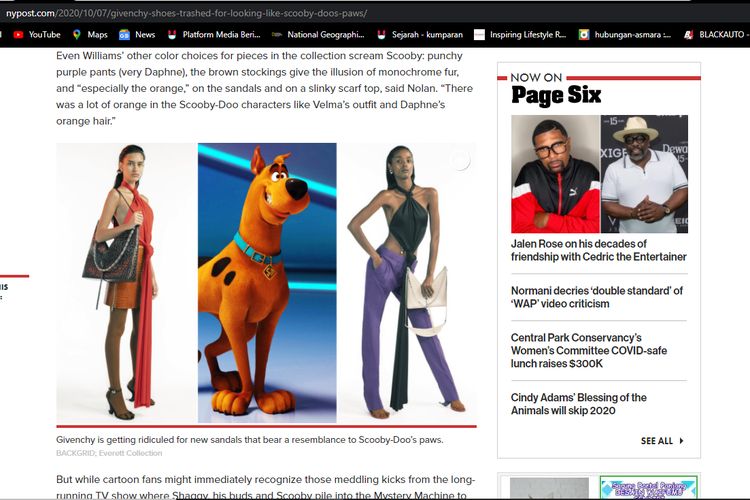
Task: Open the Maps bookmark icon
Action: [x=76, y=34]
